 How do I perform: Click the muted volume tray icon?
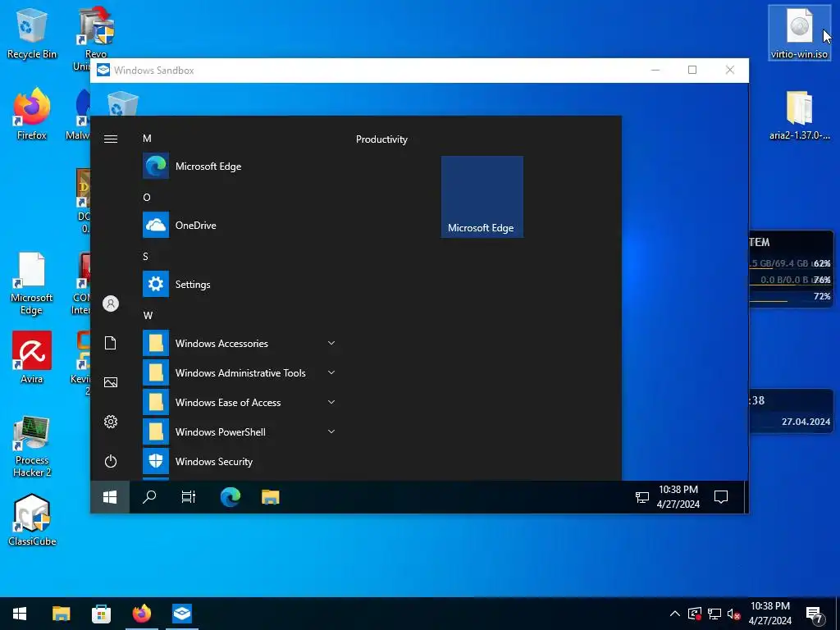click(x=734, y=614)
